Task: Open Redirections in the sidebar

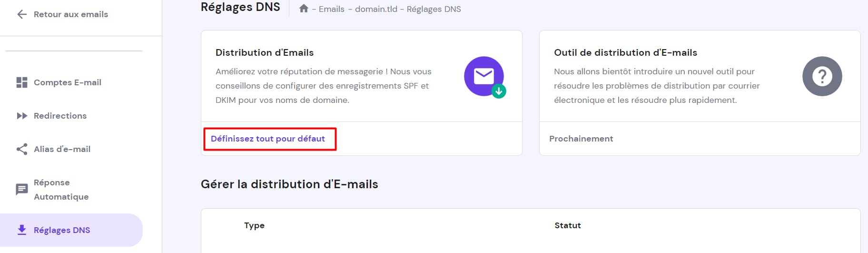Action: (x=60, y=116)
